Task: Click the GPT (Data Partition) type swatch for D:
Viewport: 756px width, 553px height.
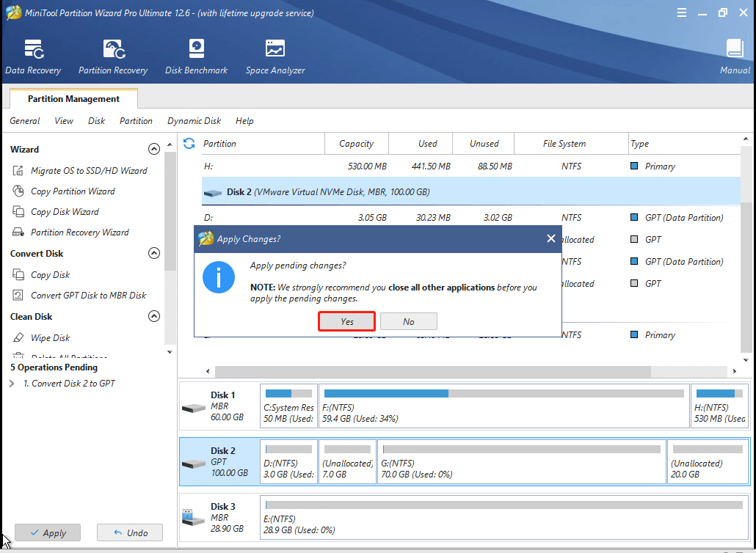Action: 634,218
